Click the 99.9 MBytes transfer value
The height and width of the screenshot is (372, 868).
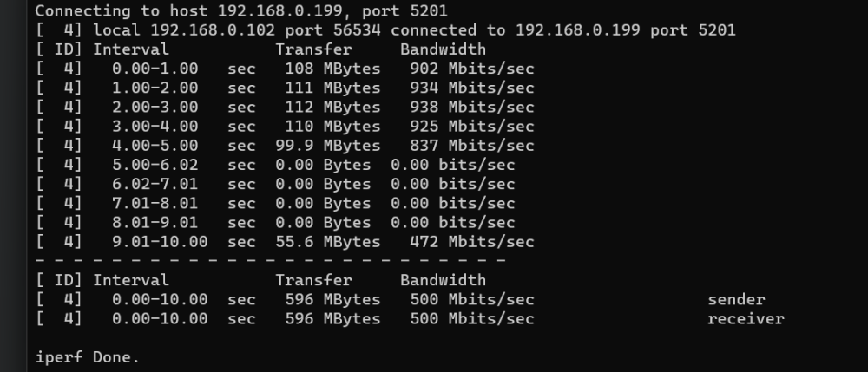tap(328, 146)
